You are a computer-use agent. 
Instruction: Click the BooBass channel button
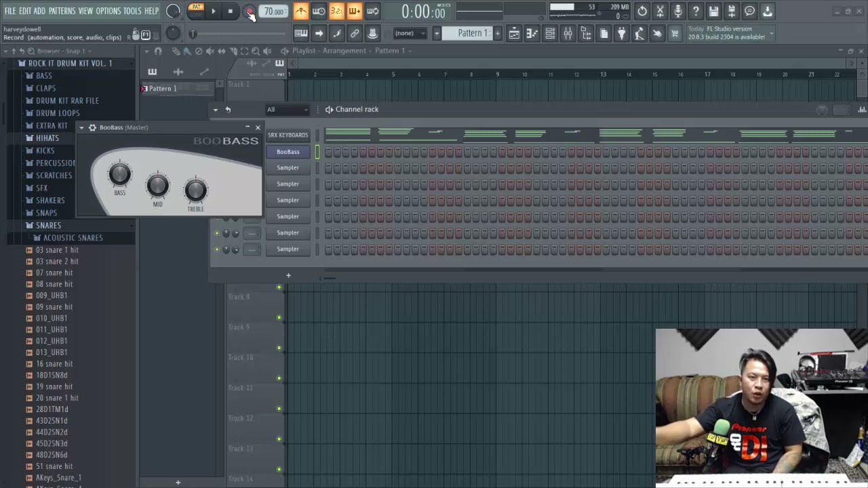288,152
